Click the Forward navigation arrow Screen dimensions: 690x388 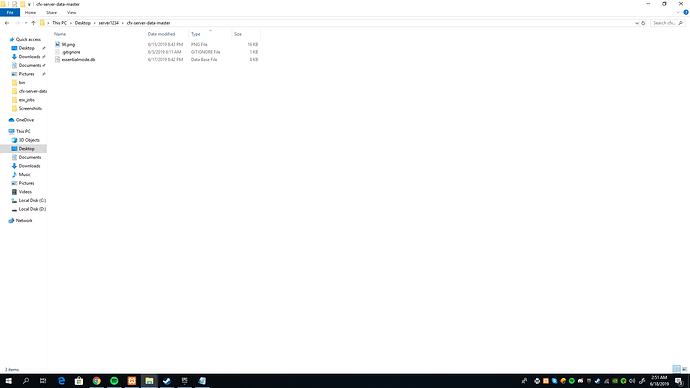[x=17, y=23]
